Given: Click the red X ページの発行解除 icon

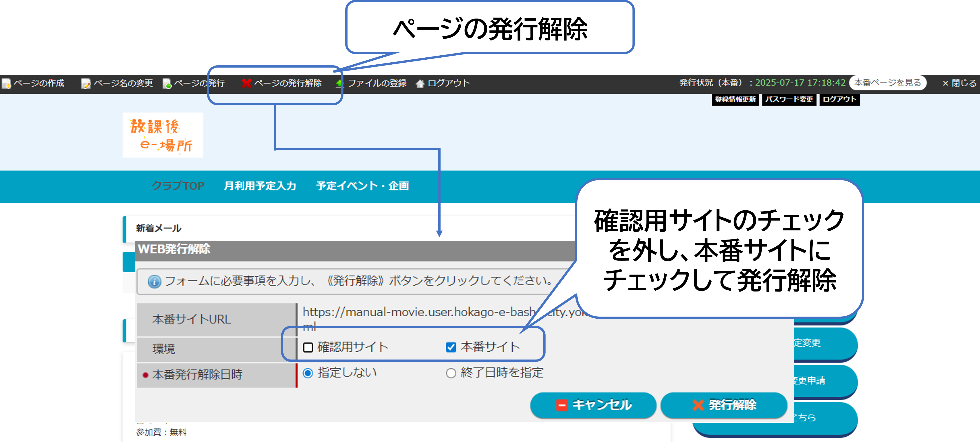Looking at the screenshot, I should click(x=247, y=83).
